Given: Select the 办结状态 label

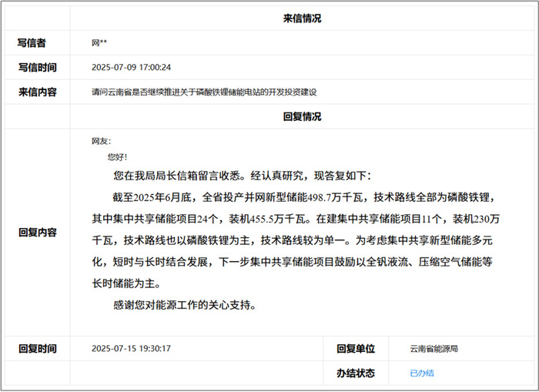Looking at the screenshot, I should [x=356, y=373].
